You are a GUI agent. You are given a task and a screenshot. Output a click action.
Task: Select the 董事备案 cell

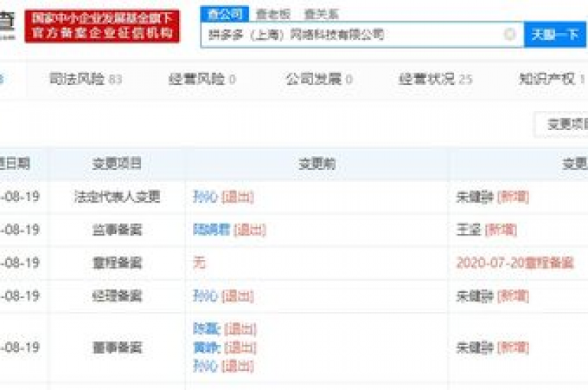coord(117,348)
